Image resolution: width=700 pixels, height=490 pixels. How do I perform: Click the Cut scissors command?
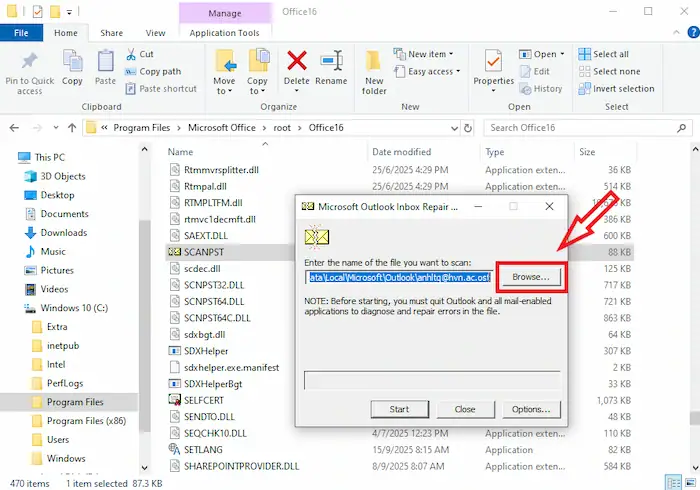pos(140,54)
